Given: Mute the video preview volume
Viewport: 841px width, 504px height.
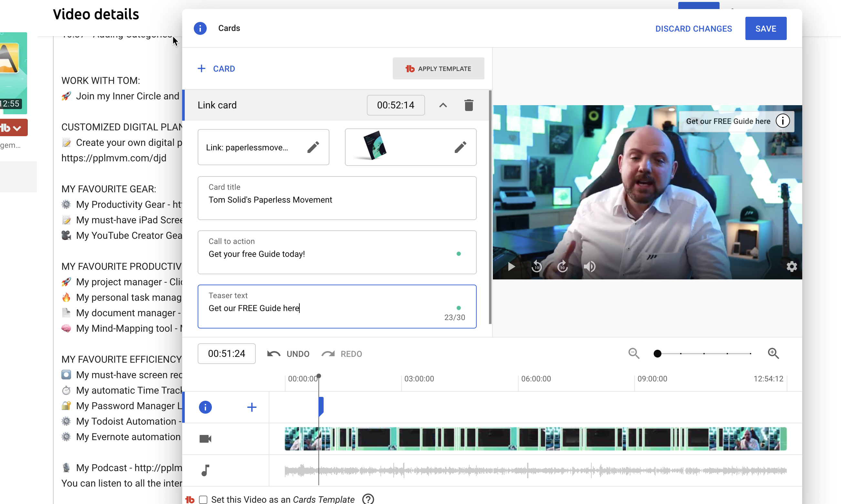Looking at the screenshot, I should (589, 267).
